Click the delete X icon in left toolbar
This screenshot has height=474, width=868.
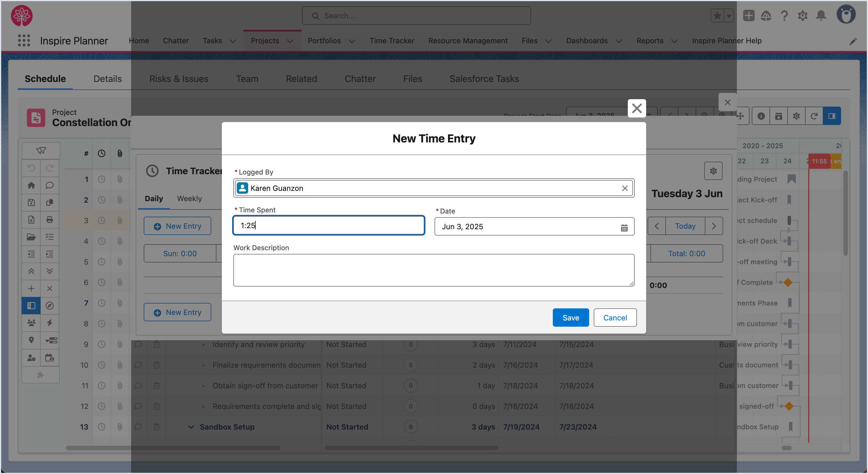[50, 289]
